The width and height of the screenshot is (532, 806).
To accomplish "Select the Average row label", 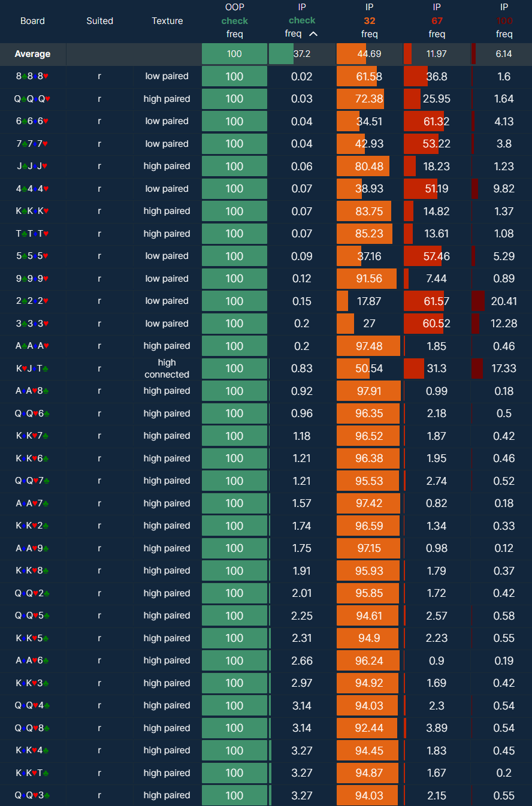I will [x=32, y=54].
